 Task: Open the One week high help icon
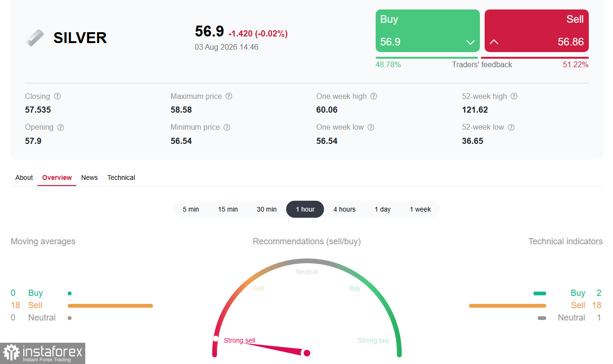(374, 96)
